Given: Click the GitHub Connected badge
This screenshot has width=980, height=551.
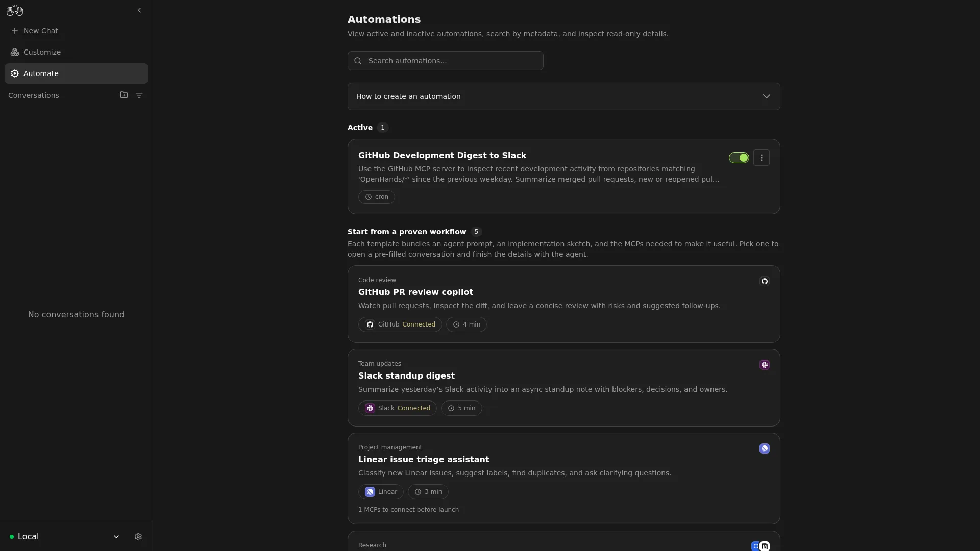Looking at the screenshot, I should 400,324.
